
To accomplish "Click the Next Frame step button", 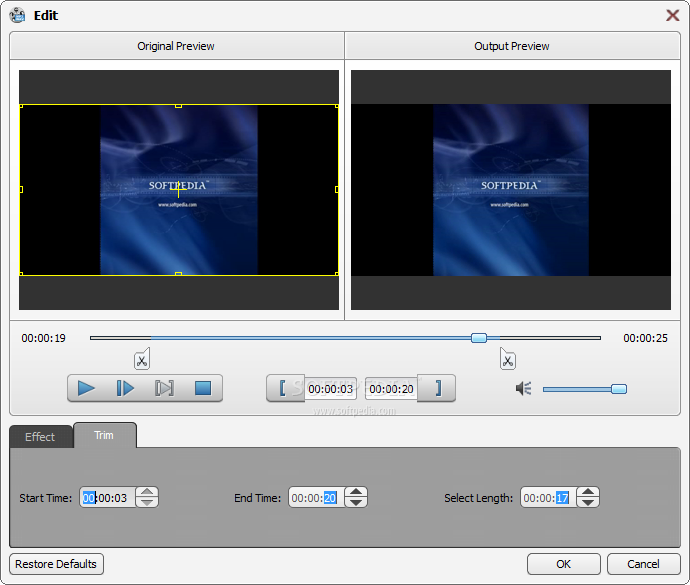I will (125, 388).
